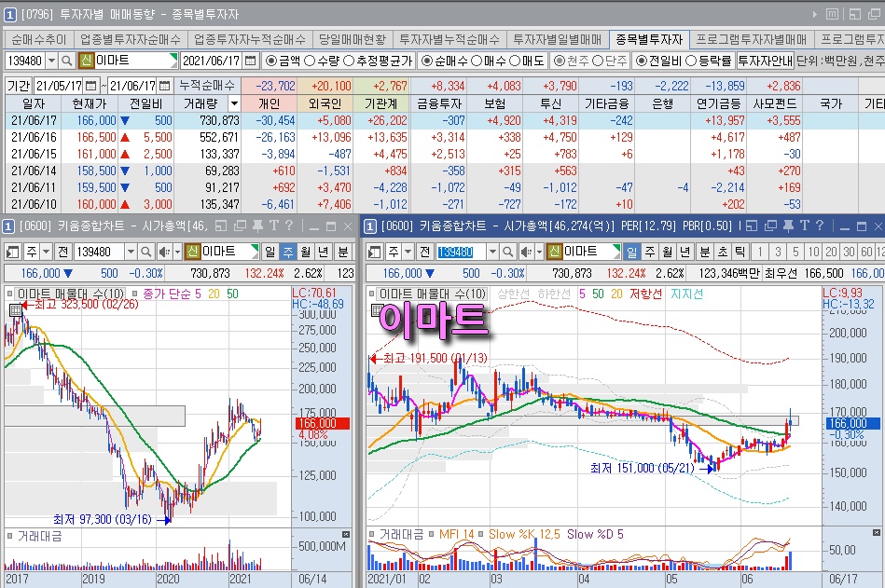Select the 추정평균가 radio button
Image resolution: width=885 pixels, height=588 pixels.
click(348, 61)
